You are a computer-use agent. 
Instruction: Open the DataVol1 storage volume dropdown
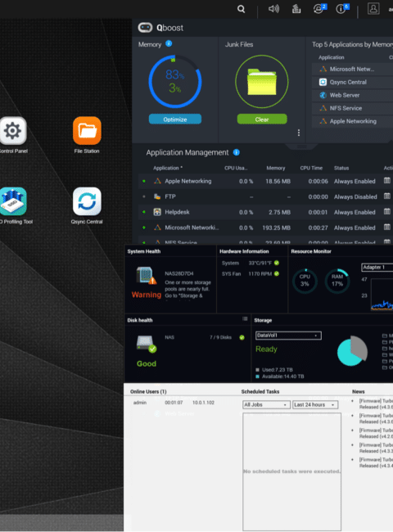click(288, 336)
